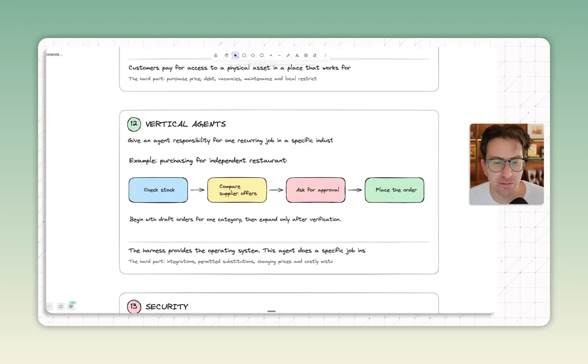Click 'The harness provides the operating system' line
588x364 pixels.
247,250
